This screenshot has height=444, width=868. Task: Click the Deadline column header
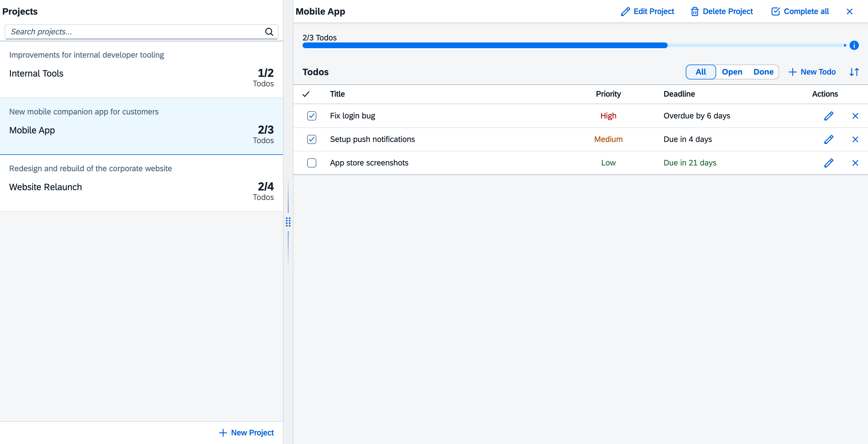pyautogui.click(x=679, y=94)
